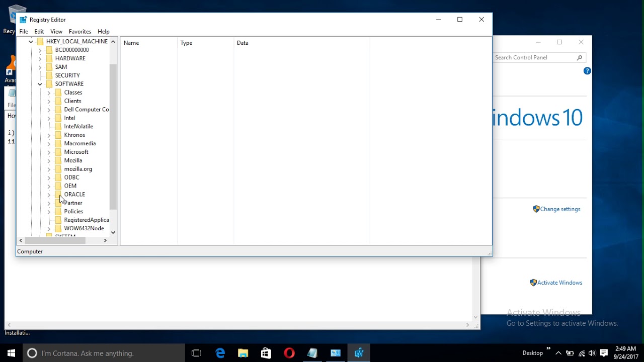Show hidden system tray icons
The width and height of the screenshot is (644, 362).
click(558, 353)
